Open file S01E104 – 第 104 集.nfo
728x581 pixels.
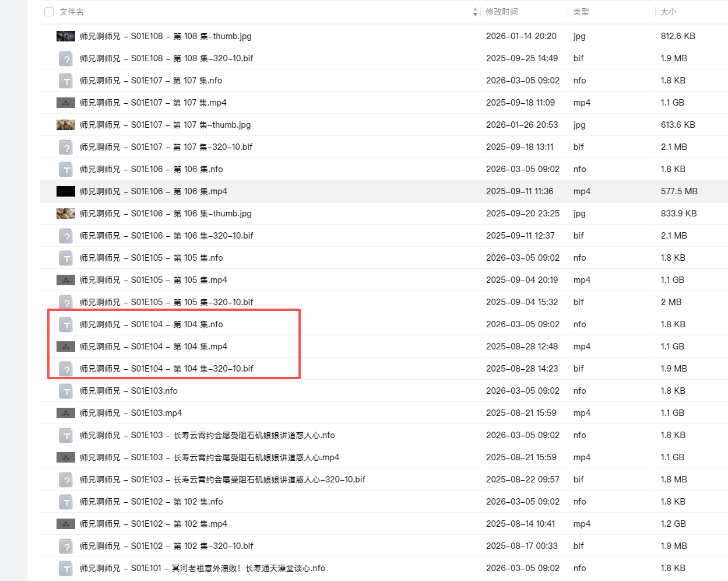(152, 324)
